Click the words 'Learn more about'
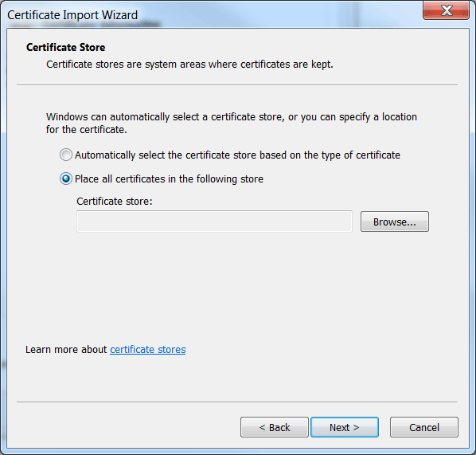476x455 pixels. (66, 350)
